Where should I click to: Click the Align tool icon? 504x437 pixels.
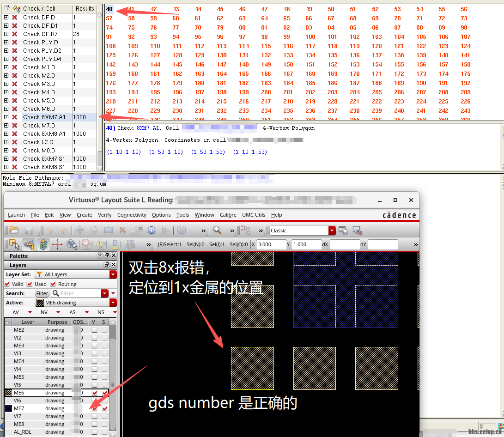pos(166,230)
